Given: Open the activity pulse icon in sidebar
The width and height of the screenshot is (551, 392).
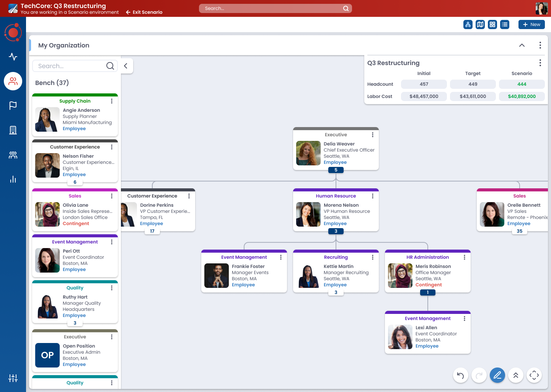Looking at the screenshot, I should 13,57.
